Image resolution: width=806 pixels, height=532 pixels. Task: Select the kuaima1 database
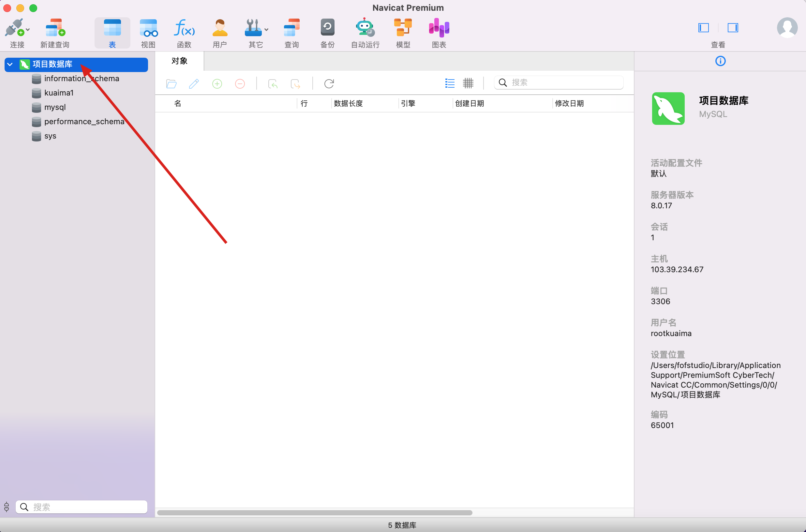[59, 93]
